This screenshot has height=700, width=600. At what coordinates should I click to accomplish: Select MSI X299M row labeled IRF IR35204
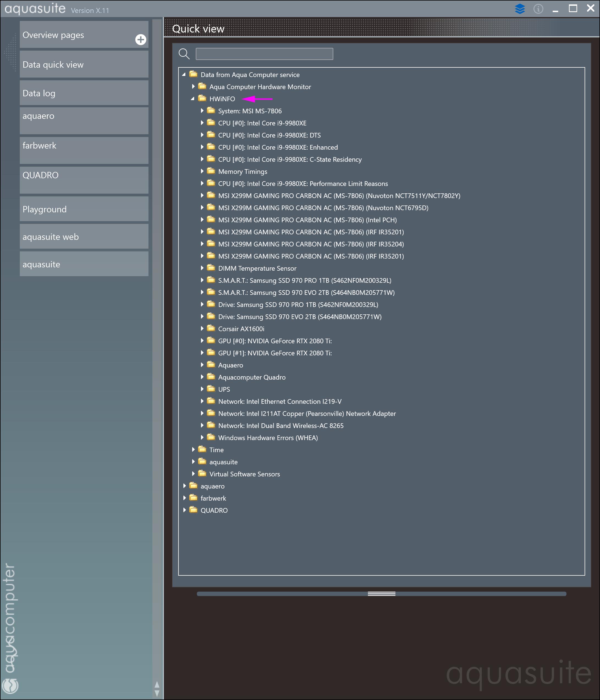311,244
